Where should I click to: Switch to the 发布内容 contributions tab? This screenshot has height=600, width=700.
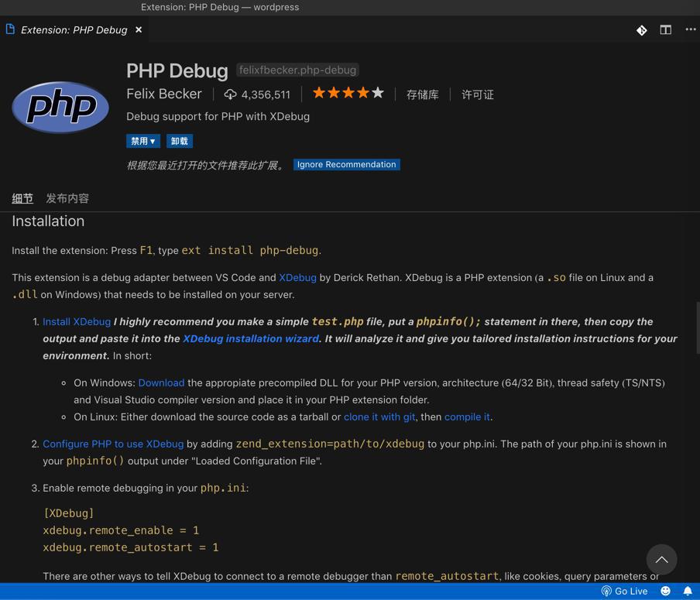67,198
